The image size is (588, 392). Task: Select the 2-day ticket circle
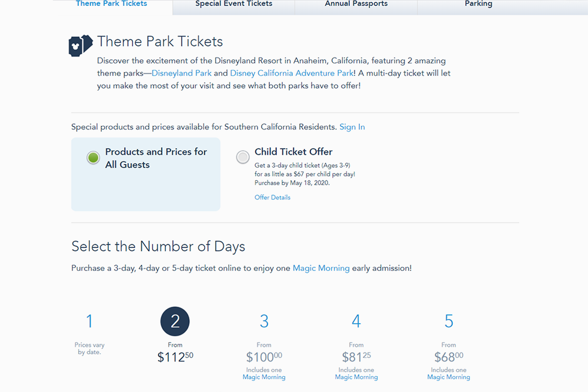click(x=175, y=321)
